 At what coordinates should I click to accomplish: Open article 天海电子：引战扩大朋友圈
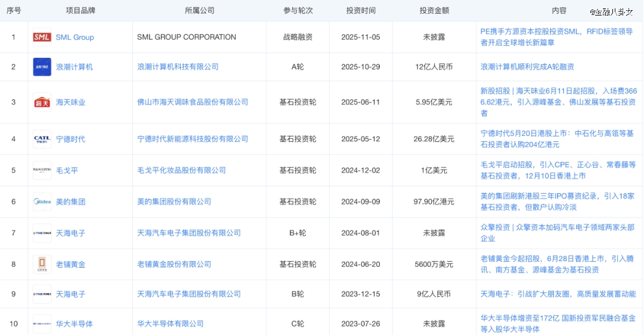[558, 294]
